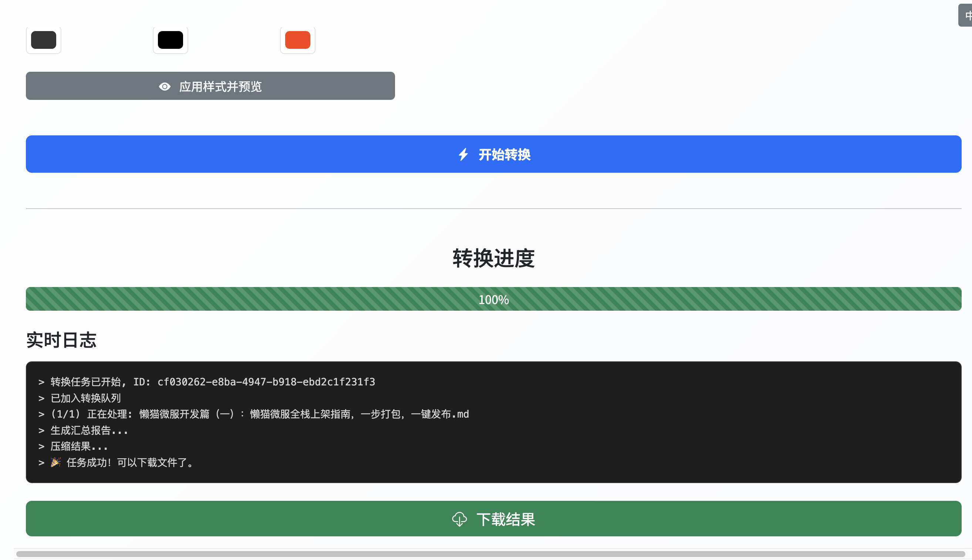The width and height of the screenshot is (972, 560).
Task: Open the dark gray color swatch
Action: click(43, 40)
